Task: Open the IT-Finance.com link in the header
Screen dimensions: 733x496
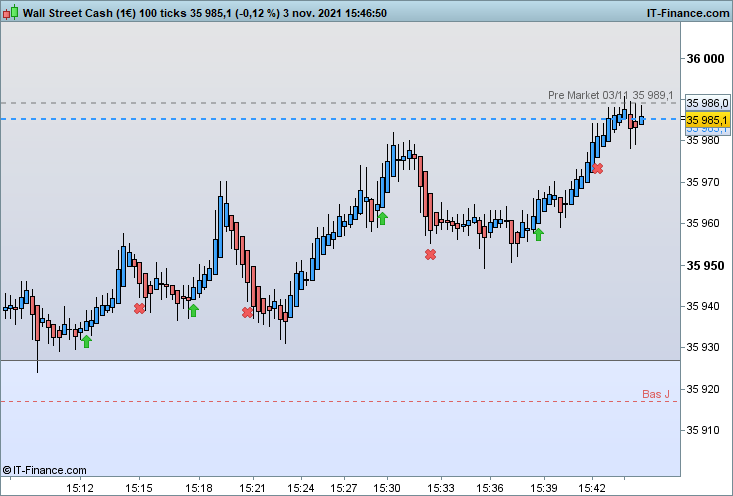Action: click(688, 13)
